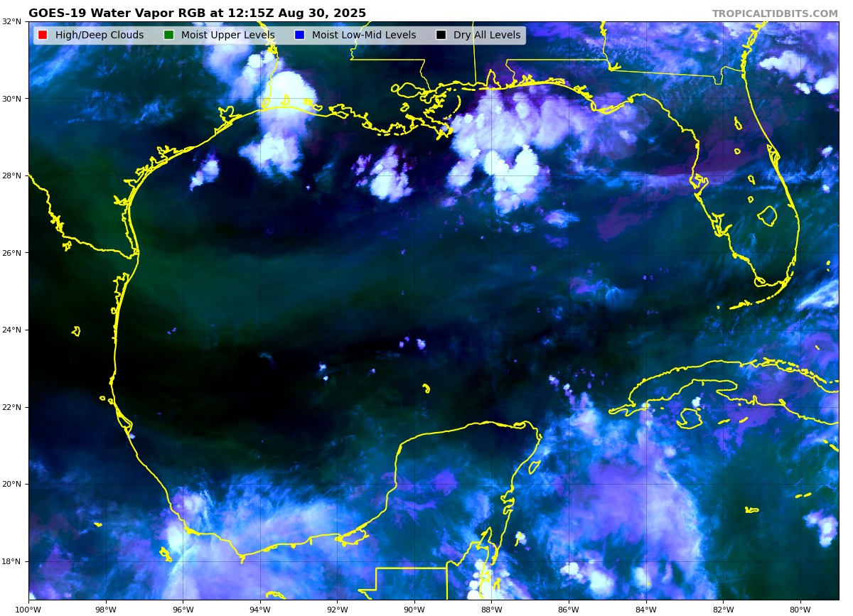853x616 pixels.
Task: Click the blue Moist Low-Mid Levels swatch
Action: pyautogui.click(x=299, y=35)
